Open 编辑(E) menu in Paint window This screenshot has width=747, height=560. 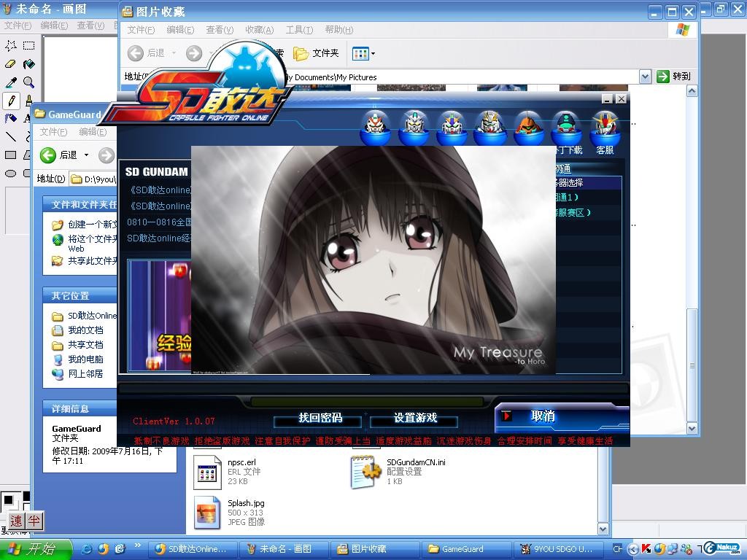pyautogui.click(x=54, y=26)
